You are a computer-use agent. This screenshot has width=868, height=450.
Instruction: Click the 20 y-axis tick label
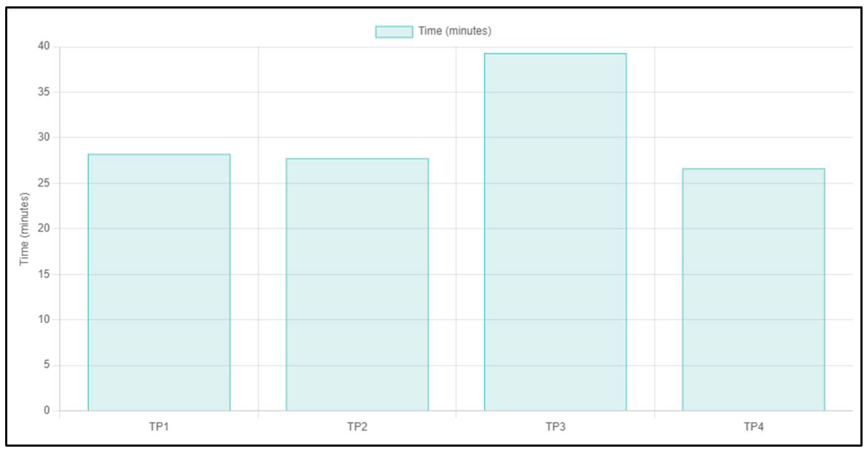pos(44,228)
